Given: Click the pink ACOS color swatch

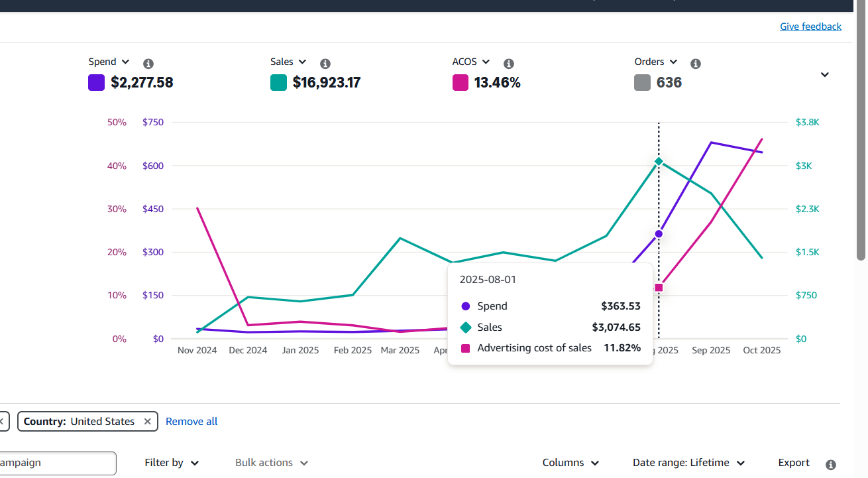Looking at the screenshot, I should 461,83.
